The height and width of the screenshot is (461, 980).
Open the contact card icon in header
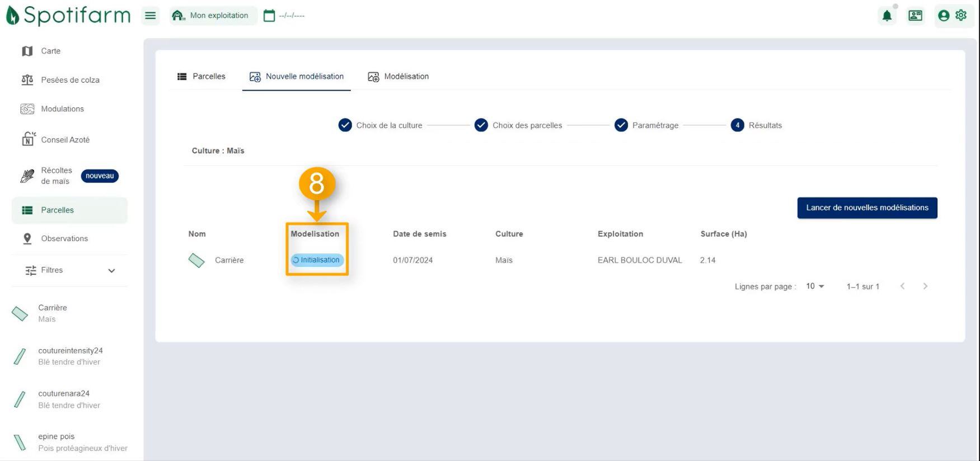click(x=915, y=16)
